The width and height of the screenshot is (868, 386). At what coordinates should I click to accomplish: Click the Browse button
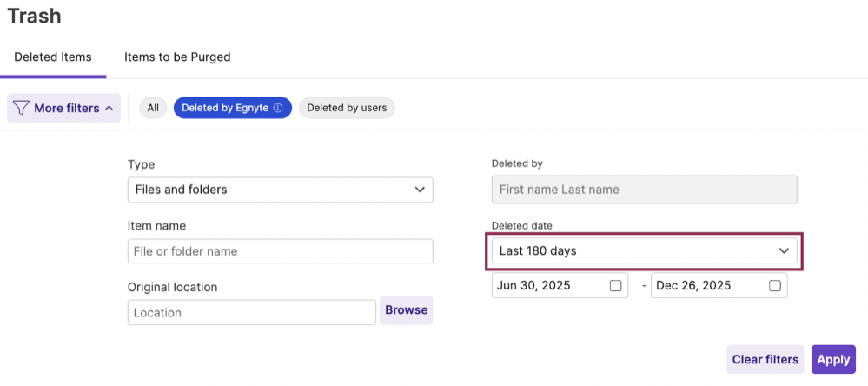point(406,310)
